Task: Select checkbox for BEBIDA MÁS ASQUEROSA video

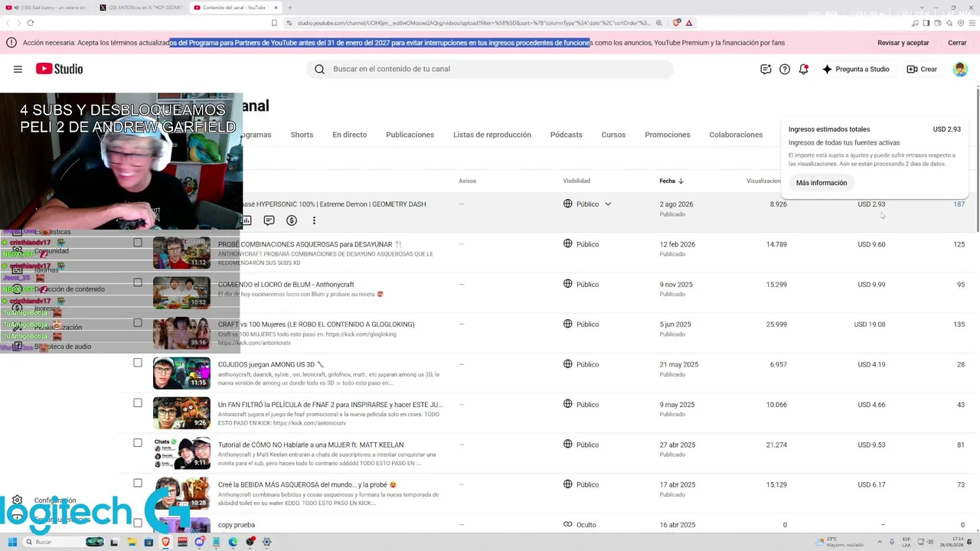Action: coord(138,483)
